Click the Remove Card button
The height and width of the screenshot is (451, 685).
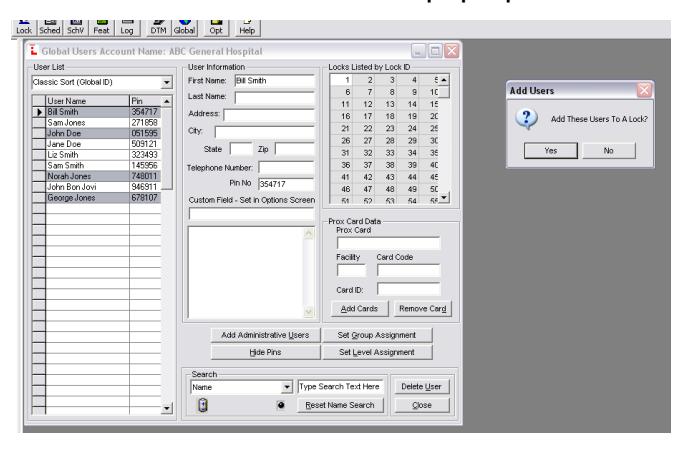coord(422,309)
